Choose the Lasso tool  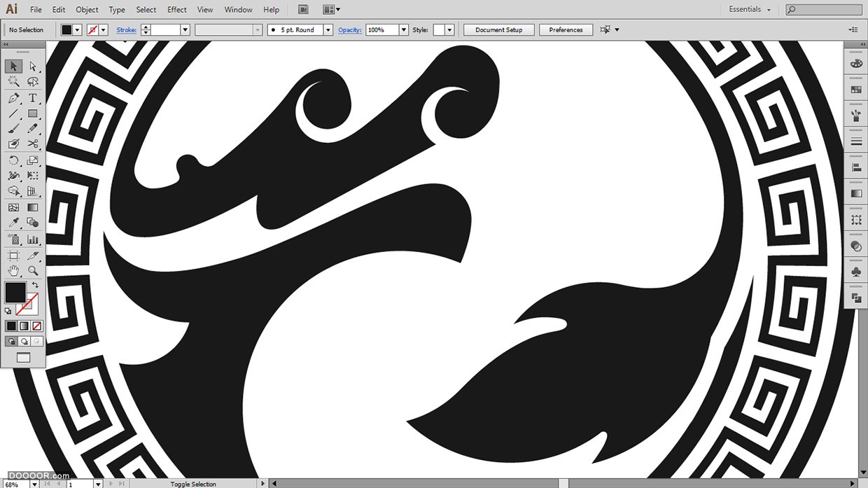point(33,82)
